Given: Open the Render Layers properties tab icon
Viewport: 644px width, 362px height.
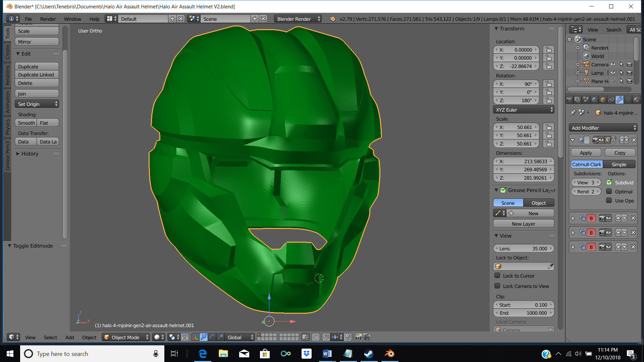Looking at the screenshot, I should tap(578, 100).
